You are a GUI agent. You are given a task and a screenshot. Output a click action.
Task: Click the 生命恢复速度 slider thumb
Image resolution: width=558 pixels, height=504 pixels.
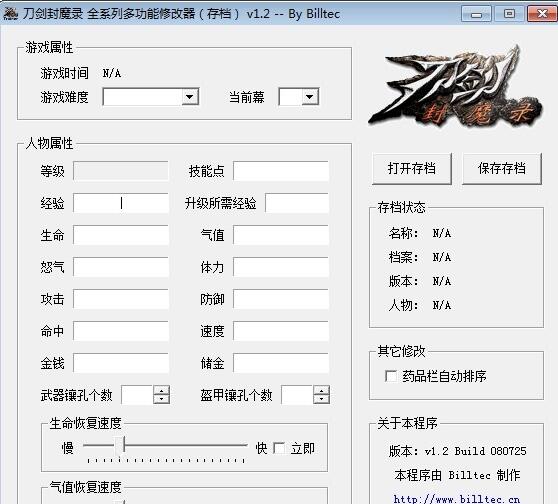pyautogui.click(x=120, y=445)
